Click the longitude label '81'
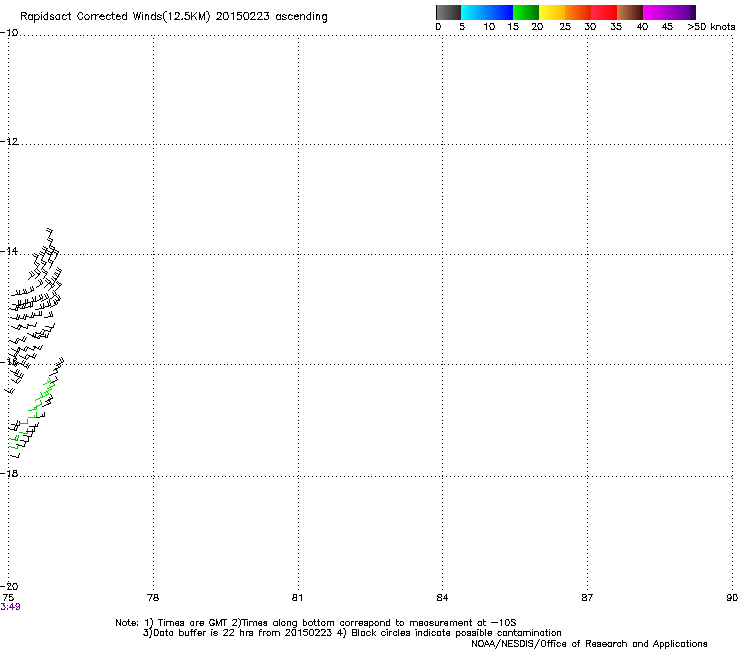 [x=297, y=598]
